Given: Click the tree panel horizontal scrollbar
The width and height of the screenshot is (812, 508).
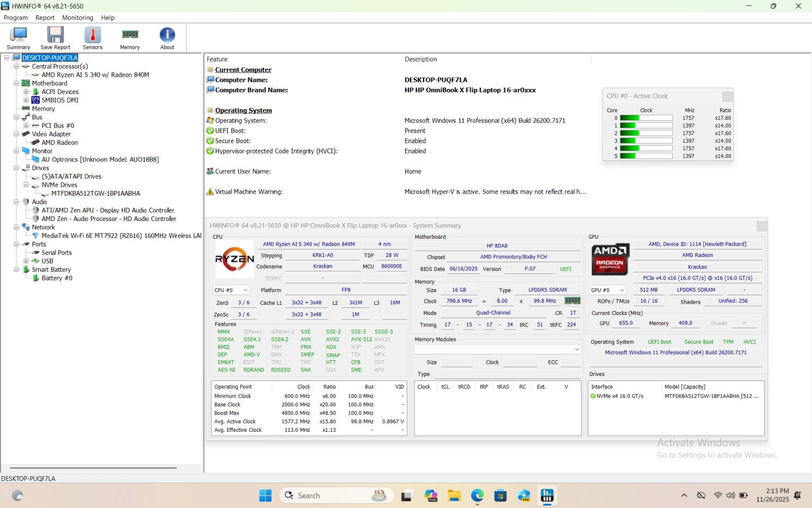Looking at the screenshot, I should click(93, 468).
